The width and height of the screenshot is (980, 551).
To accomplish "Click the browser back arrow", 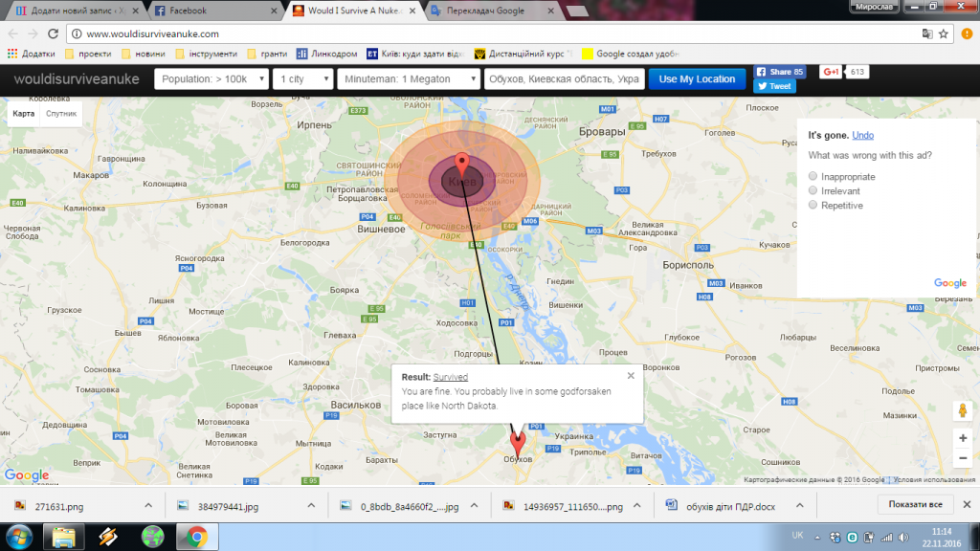I will (x=13, y=33).
